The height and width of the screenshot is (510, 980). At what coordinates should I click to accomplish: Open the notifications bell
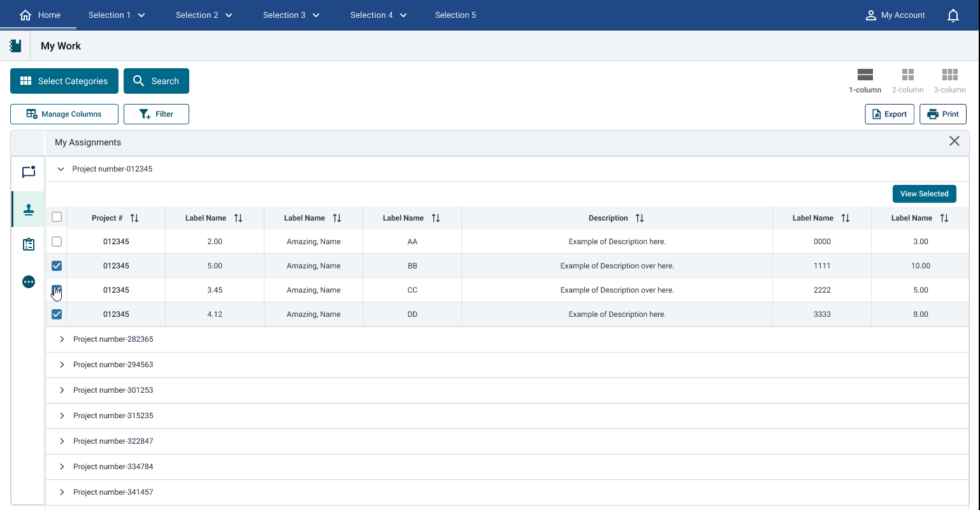coord(953,15)
